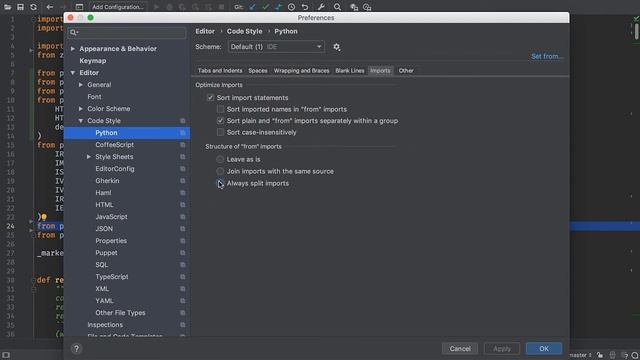Click the Git commit checkmark icon
The width and height of the screenshot is (640, 360).
pyautogui.click(x=266, y=7)
